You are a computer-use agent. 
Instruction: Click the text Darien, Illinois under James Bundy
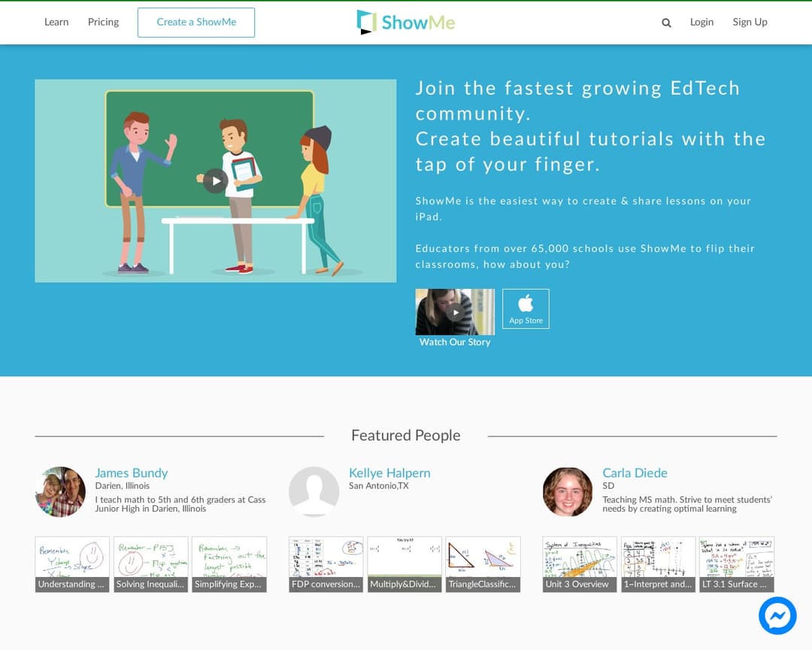coord(123,486)
